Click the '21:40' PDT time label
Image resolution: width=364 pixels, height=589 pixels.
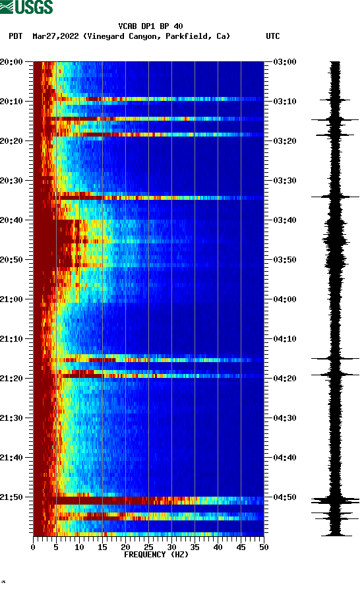11,458
